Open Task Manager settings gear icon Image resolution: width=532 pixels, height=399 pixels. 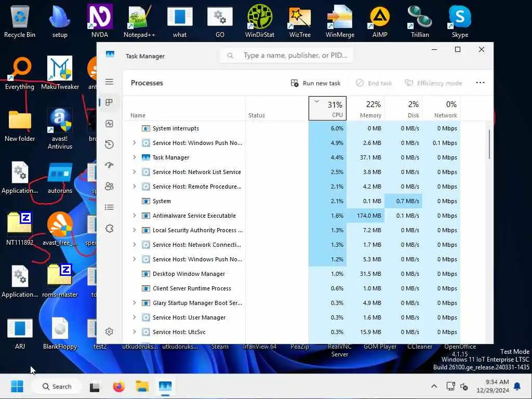coord(109,331)
